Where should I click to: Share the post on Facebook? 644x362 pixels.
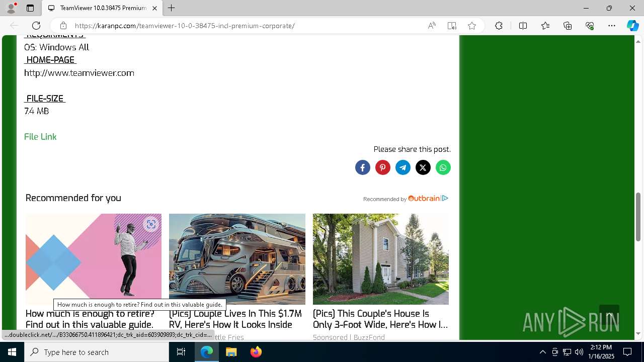tap(363, 167)
